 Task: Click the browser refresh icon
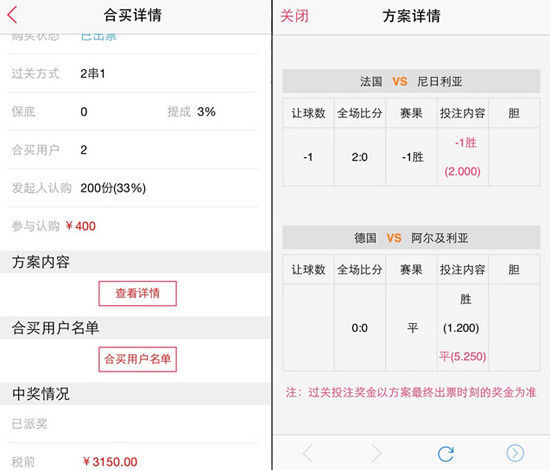coord(446,454)
